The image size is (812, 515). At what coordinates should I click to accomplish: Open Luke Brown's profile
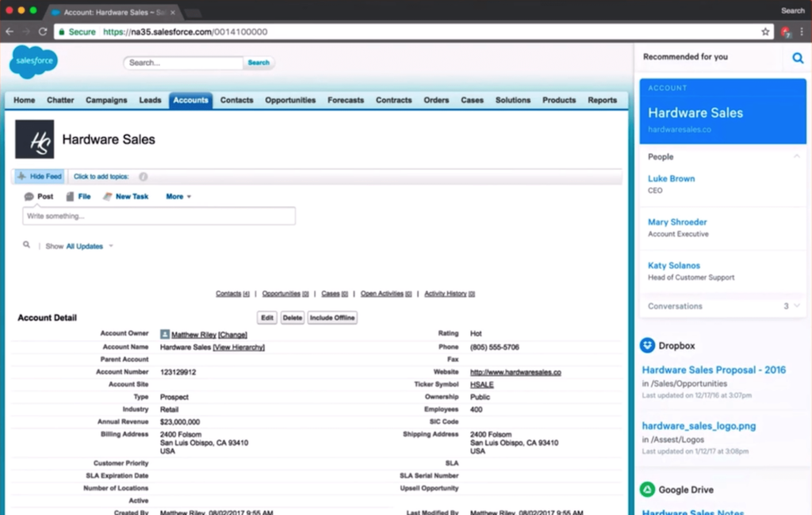pyautogui.click(x=671, y=179)
